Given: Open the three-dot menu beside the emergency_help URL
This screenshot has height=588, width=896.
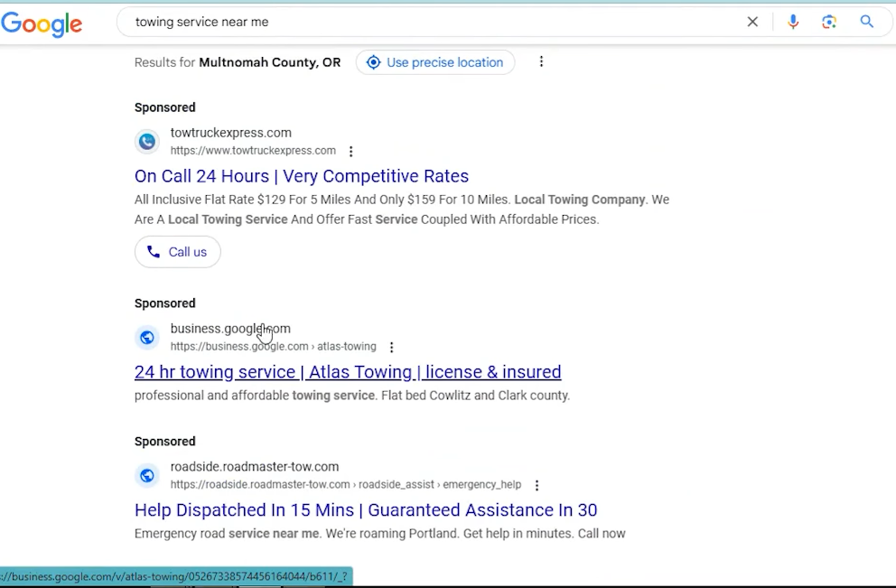Looking at the screenshot, I should click(537, 485).
